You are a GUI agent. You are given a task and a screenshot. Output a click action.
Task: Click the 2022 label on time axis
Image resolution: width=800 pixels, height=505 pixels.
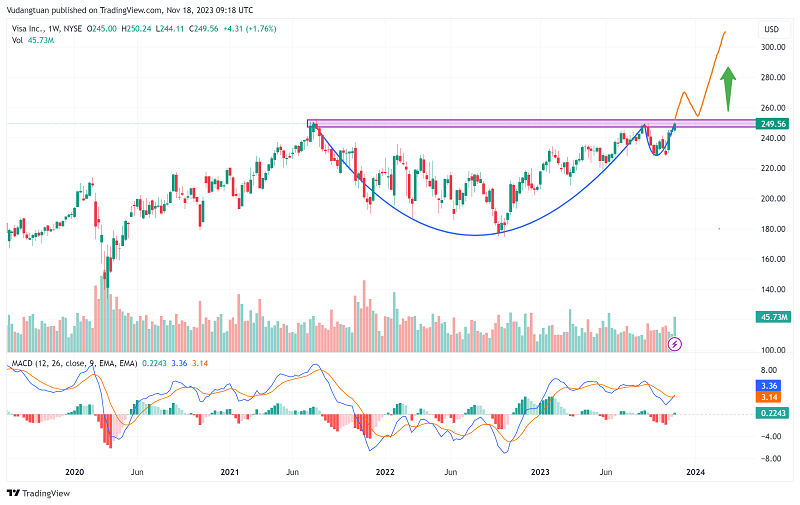click(386, 471)
